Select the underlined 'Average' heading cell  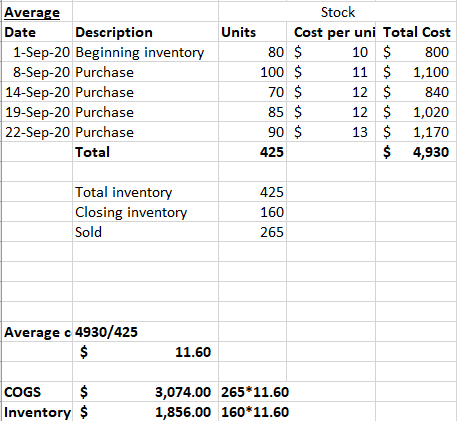[x=37, y=12]
